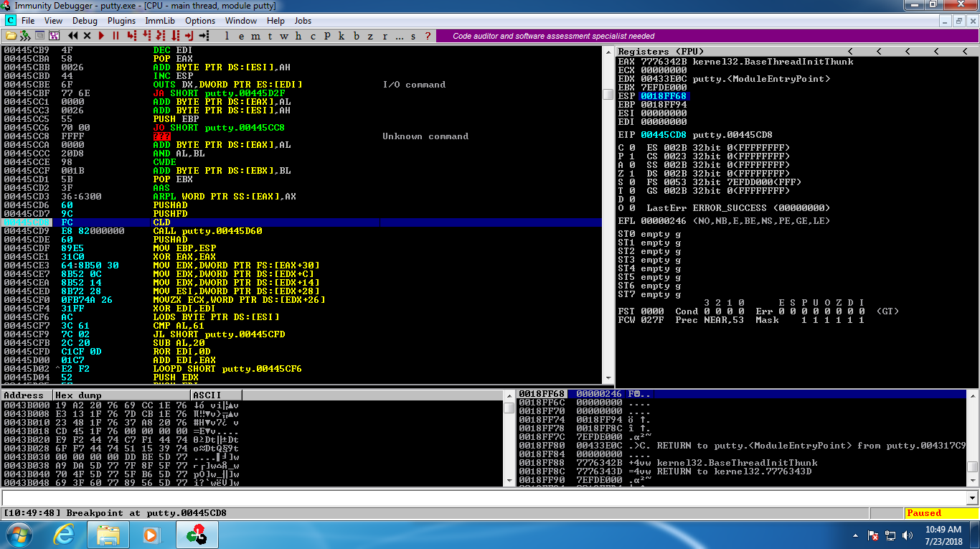The height and width of the screenshot is (549, 980).
Task: Open the File menu
Action: tap(28, 21)
